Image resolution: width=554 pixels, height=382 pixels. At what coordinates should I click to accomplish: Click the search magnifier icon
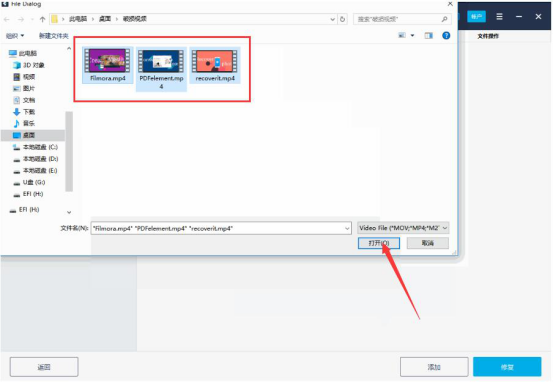[x=444, y=19]
